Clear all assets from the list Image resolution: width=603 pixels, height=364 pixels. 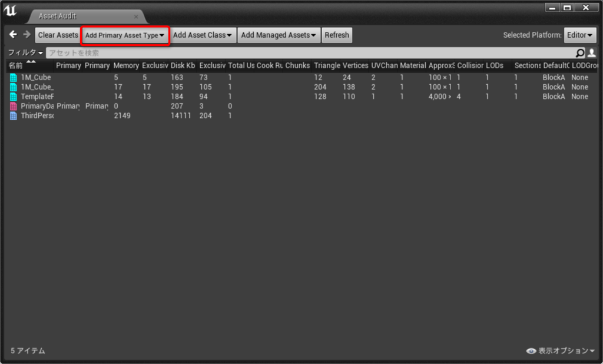click(x=58, y=35)
